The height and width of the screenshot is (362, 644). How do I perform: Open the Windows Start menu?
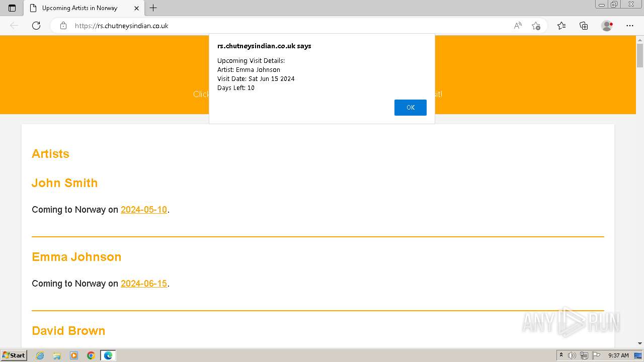tap(14, 355)
